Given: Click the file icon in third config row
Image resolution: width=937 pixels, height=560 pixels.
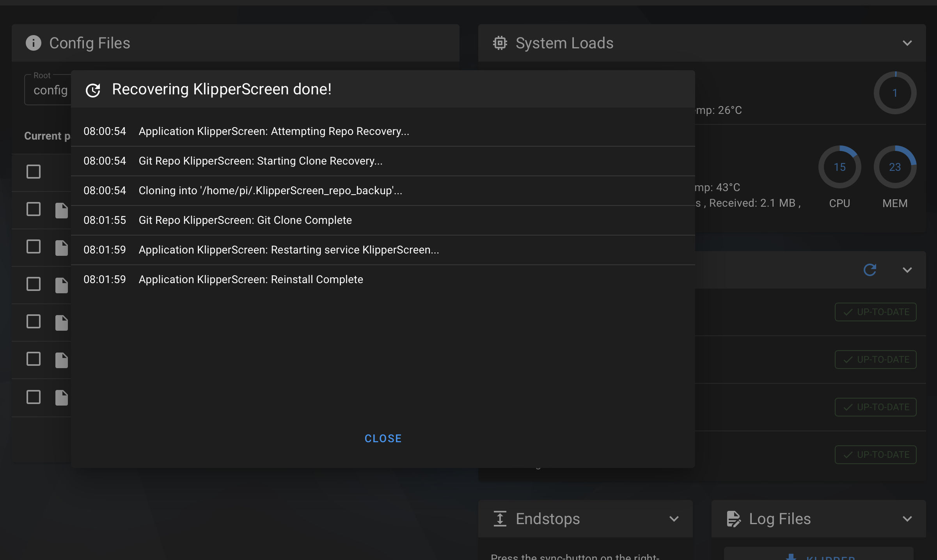Looking at the screenshot, I should click(62, 248).
